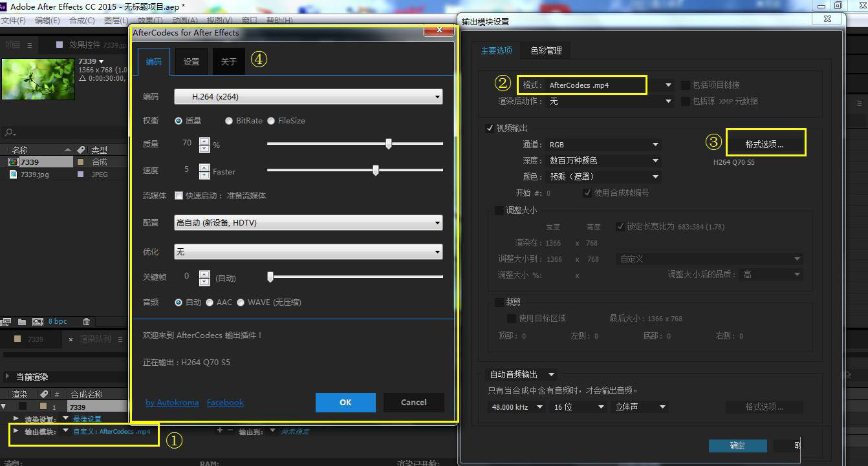Click the label color swatch of 7339.jpg row
This screenshot has width=868, height=466.
(x=80, y=175)
